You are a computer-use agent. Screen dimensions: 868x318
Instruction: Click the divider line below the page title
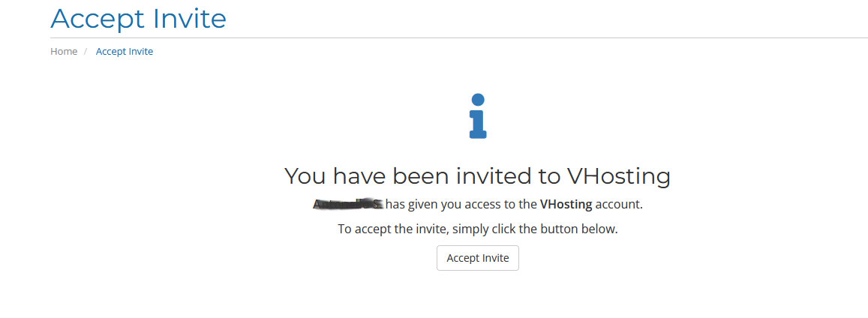459,37
